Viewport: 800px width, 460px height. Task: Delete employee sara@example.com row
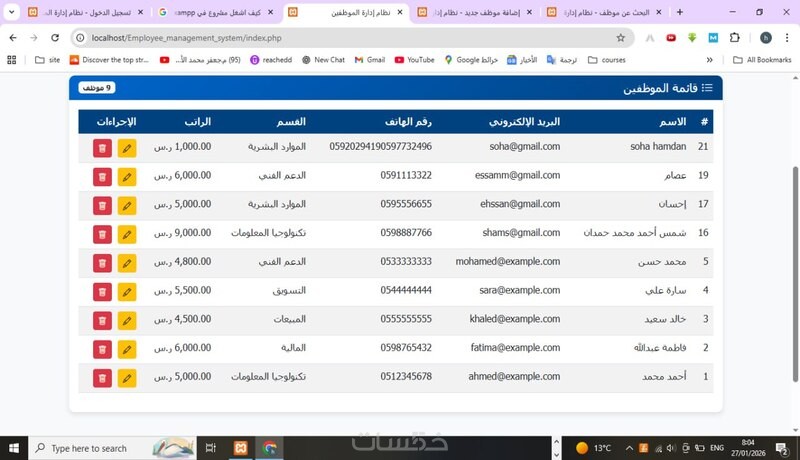102,292
